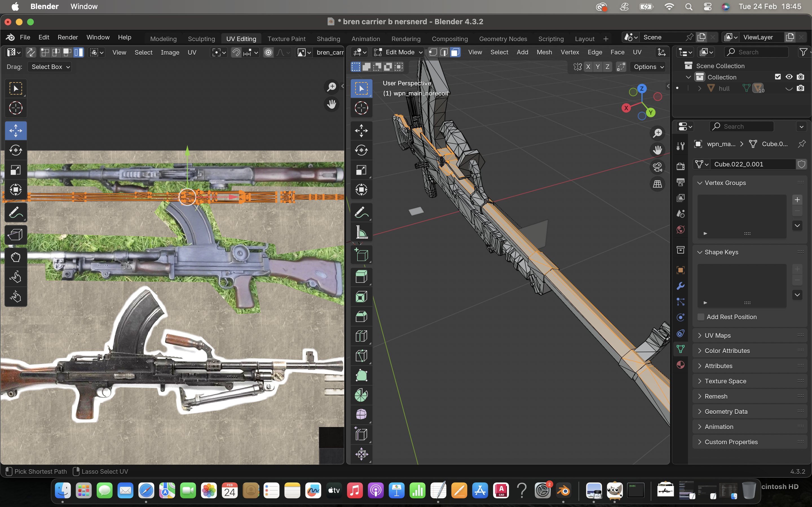
Task: Open the Mesh menu in viewport header
Action: tap(544, 52)
